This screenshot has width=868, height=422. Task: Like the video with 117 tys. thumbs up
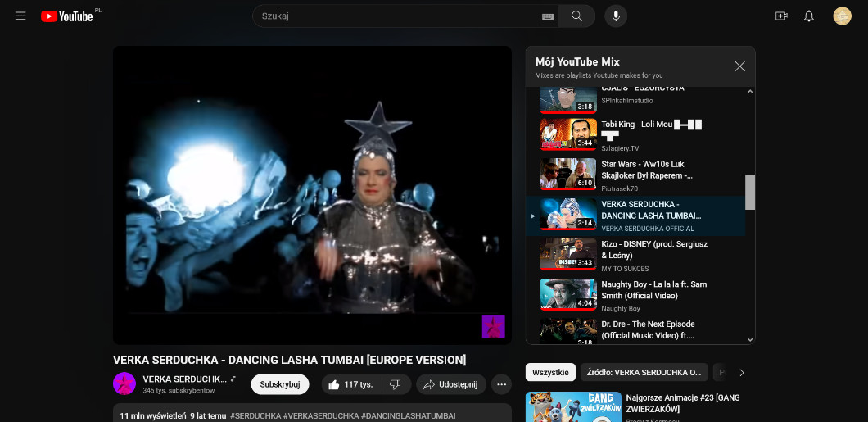coord(350,384)
